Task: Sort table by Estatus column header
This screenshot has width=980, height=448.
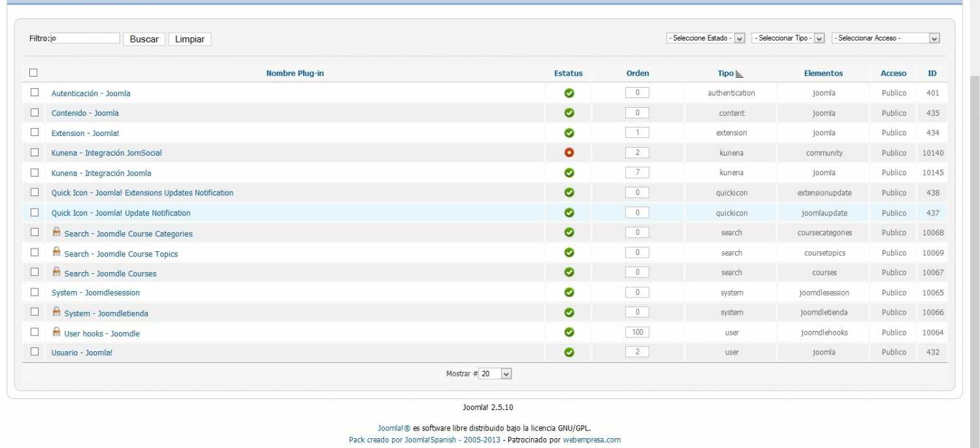Action: click(x=568, y=73)
